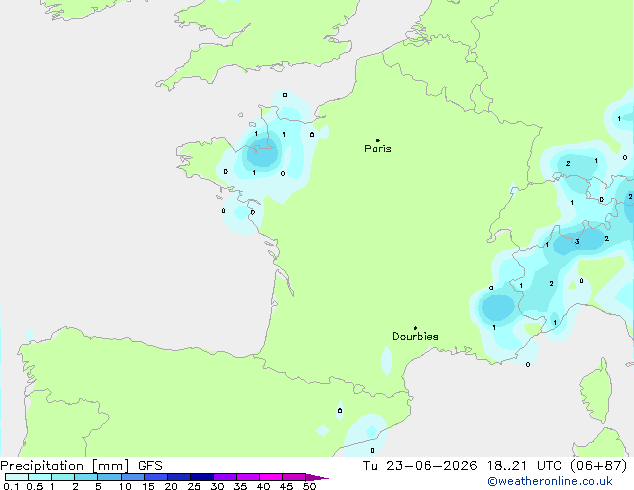Image resolution: width=634 pixels, height=490 pixels.
Task: Click the legend value '10'
Action: click(x=125, y=486)
